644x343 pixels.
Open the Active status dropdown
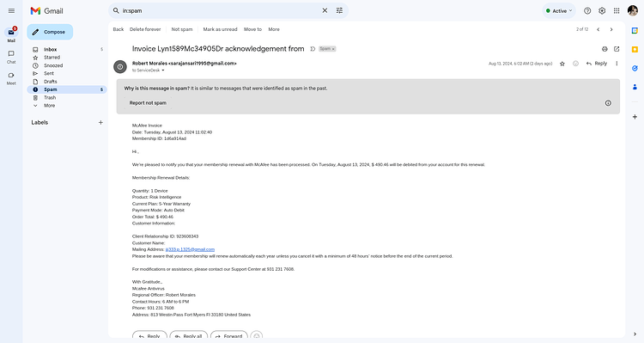tap(559, 10)
